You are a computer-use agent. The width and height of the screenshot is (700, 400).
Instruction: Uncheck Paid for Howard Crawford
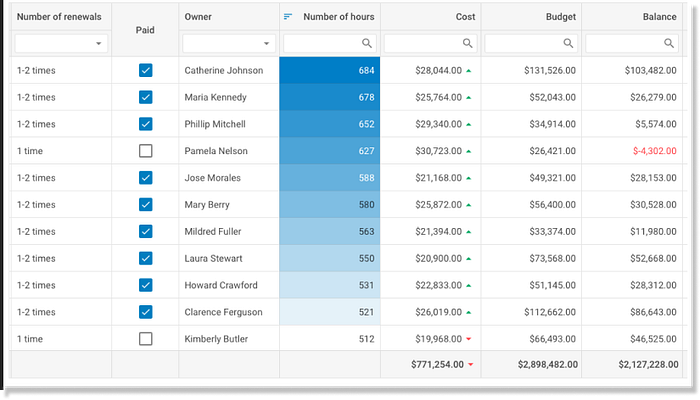point(146,285)
